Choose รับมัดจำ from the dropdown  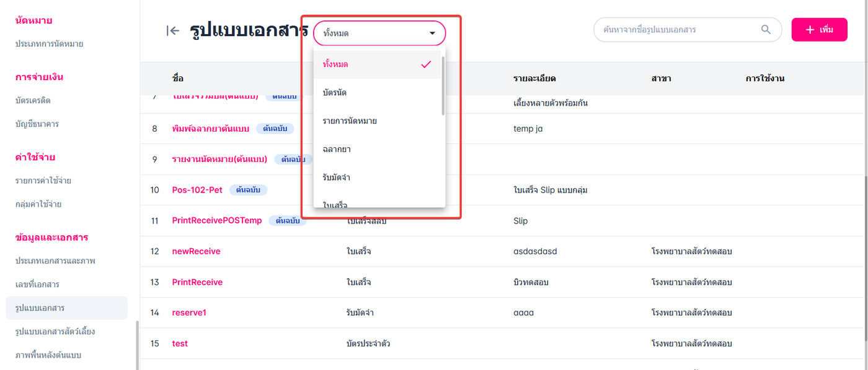337,178
